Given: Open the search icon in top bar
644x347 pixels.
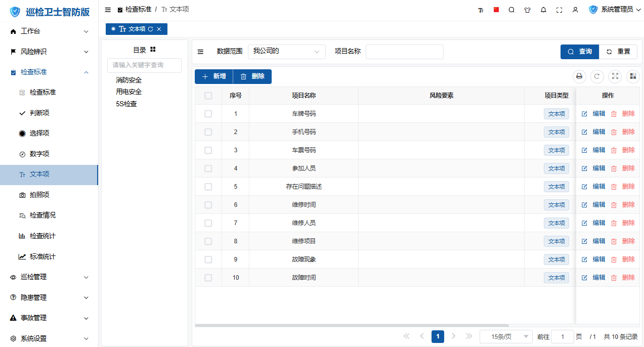Looking at the screenshot, I should pyautogui.click(x=511, y=10).
